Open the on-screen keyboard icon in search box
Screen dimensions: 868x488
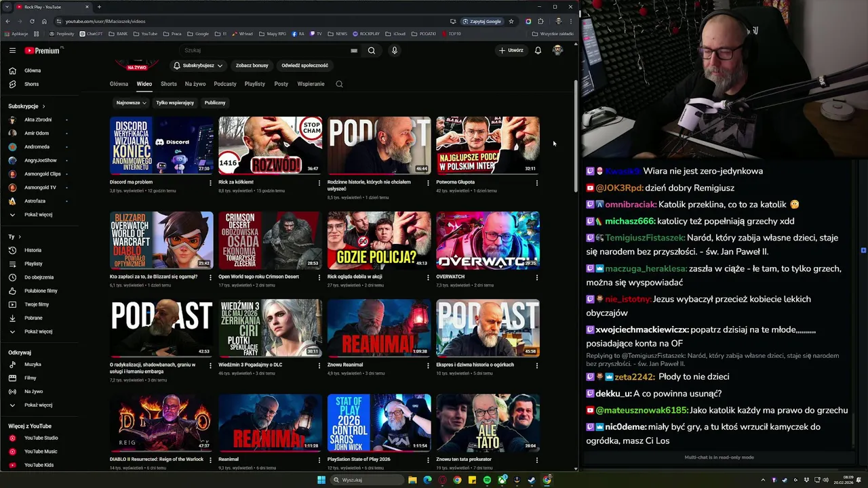point(354,50)
